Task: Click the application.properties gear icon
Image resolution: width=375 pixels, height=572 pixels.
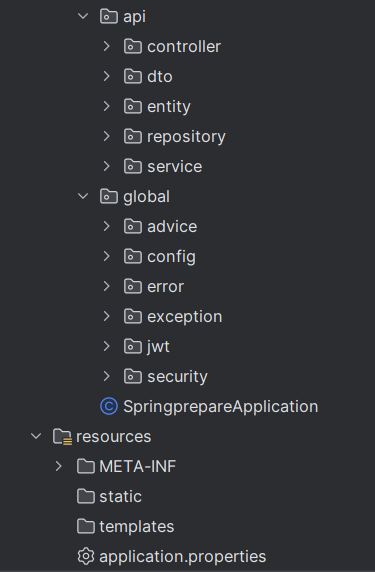Action: point(86,556)
